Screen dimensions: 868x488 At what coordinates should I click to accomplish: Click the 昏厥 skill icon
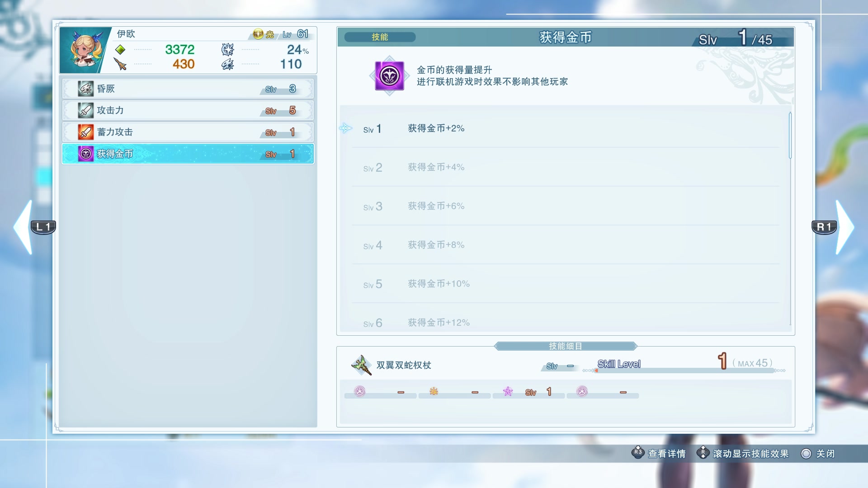click(x=85, y=89)
